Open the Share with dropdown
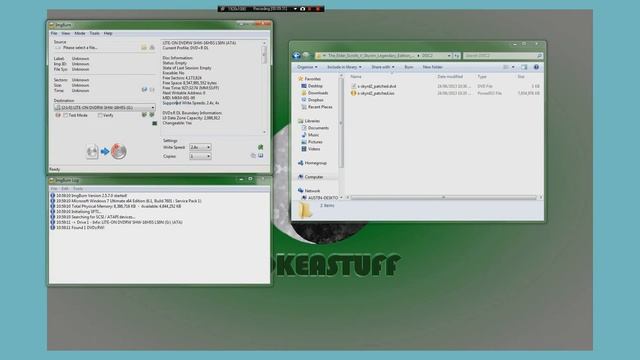This screenshot has height=360, width=640. click(x=382, y=67)
